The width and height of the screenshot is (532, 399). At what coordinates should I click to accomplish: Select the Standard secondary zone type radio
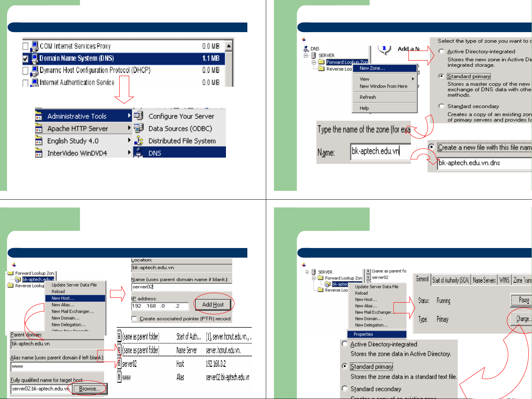point(441,106)
